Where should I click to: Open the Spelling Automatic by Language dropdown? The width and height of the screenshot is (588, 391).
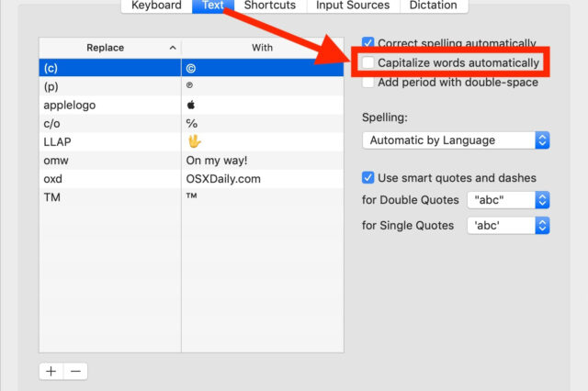tap(456, 140)
